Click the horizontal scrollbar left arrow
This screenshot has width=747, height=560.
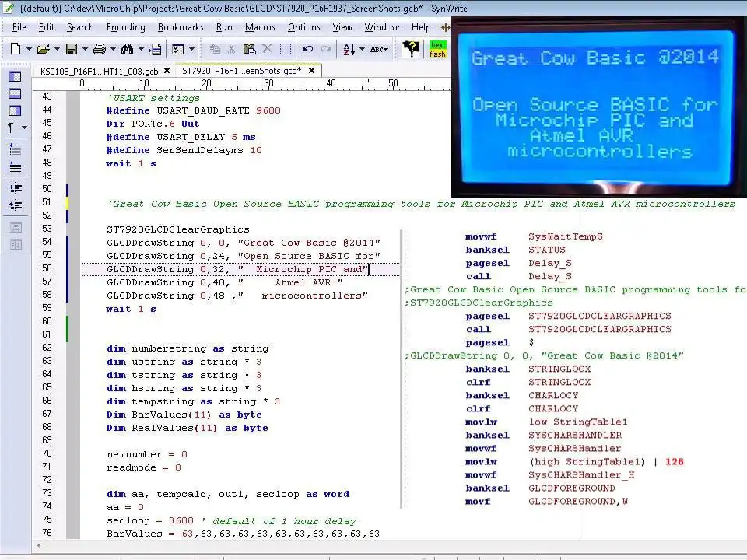[x=39, y=545]
